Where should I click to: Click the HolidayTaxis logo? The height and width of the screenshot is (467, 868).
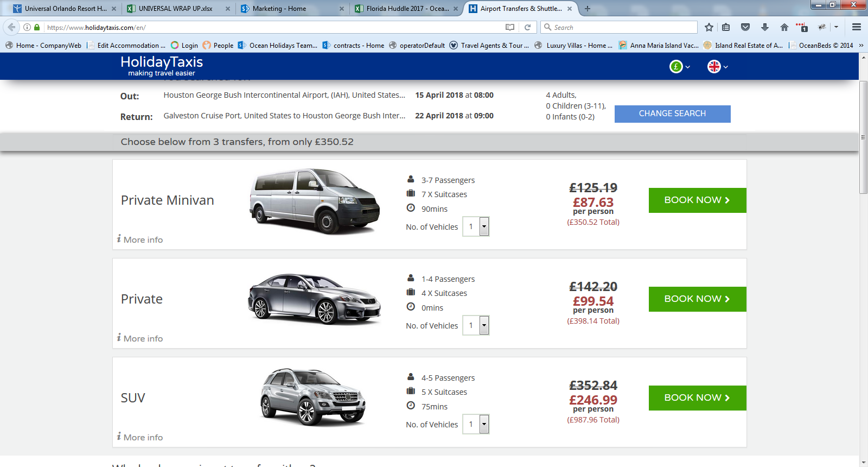(162, 66)
